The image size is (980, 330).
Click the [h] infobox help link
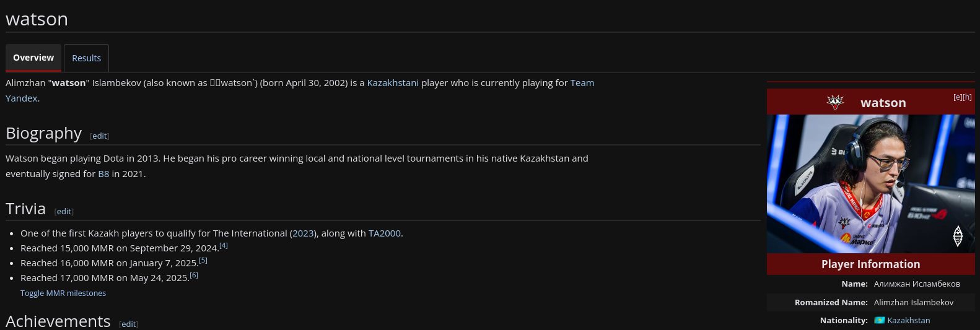pyautogui.click(x=967, y=97)
